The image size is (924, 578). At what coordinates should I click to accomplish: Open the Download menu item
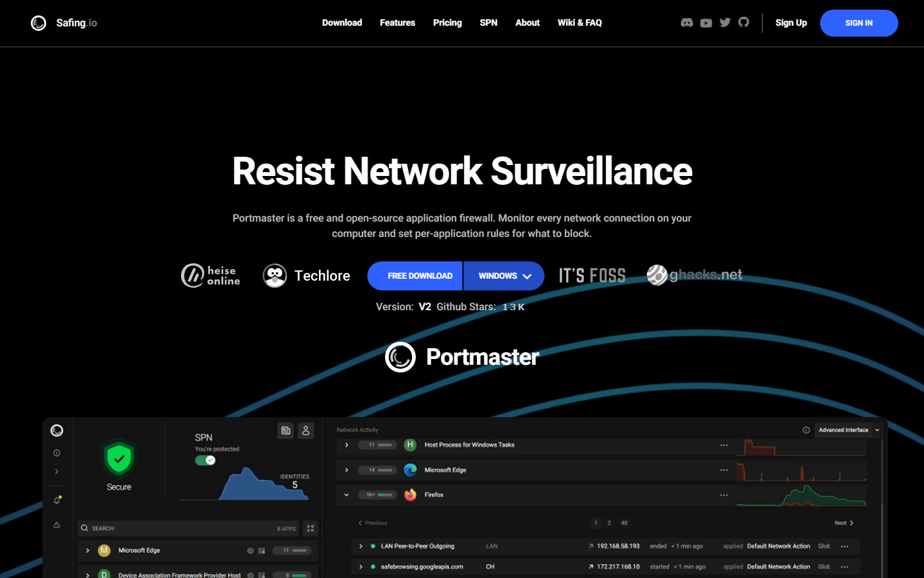(x=342, y=22)
